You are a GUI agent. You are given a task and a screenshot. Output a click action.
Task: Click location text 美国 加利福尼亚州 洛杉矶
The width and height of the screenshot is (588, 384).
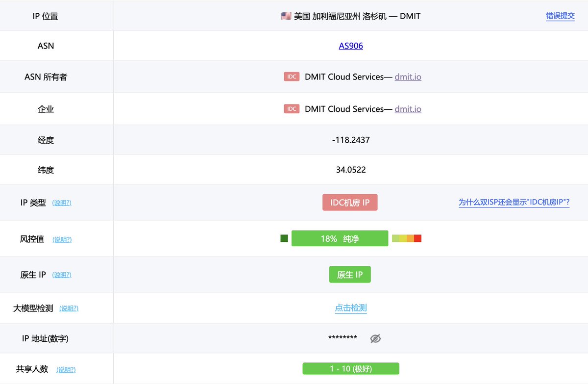coord(341,16)
